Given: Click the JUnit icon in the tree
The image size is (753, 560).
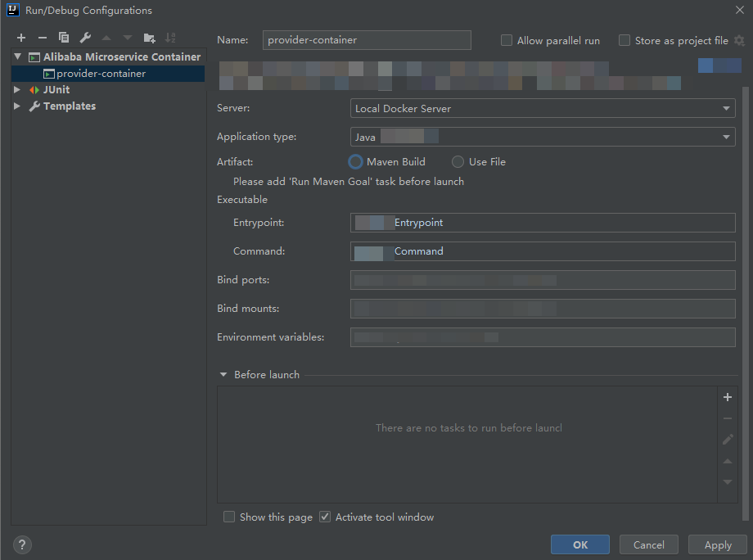Looking at the screenshot, I should (x=34, y=90).
